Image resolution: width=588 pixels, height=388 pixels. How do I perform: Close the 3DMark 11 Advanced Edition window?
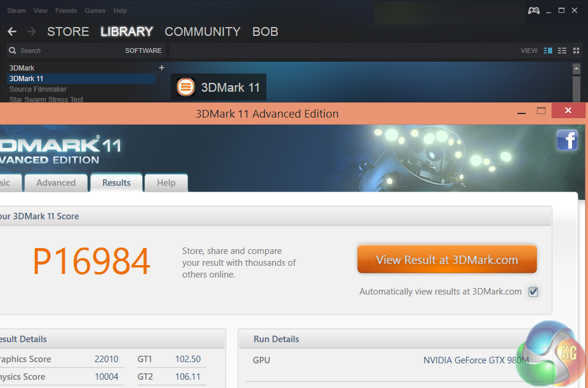tap(568, 110)
